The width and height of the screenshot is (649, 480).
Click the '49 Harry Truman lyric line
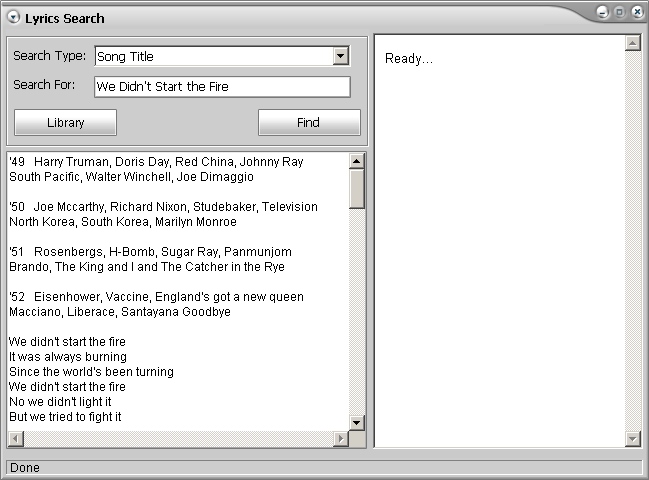click(156, 161)
